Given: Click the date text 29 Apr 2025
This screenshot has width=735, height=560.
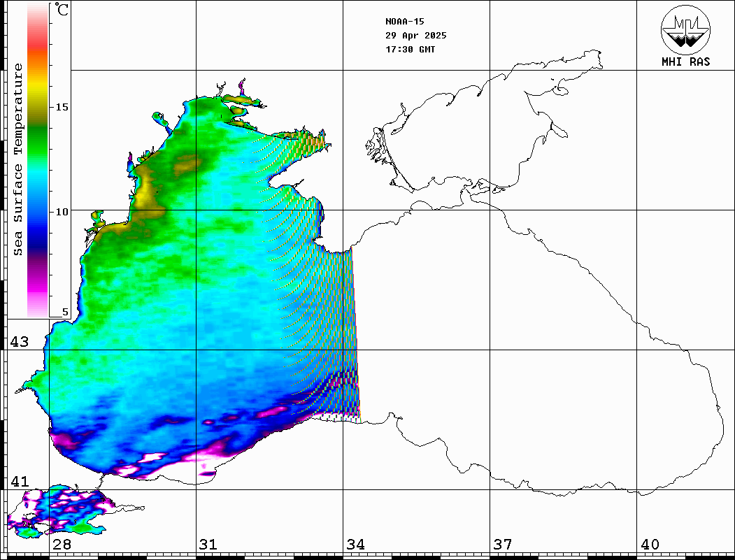Looking at the screenshot, I should 416,36.
